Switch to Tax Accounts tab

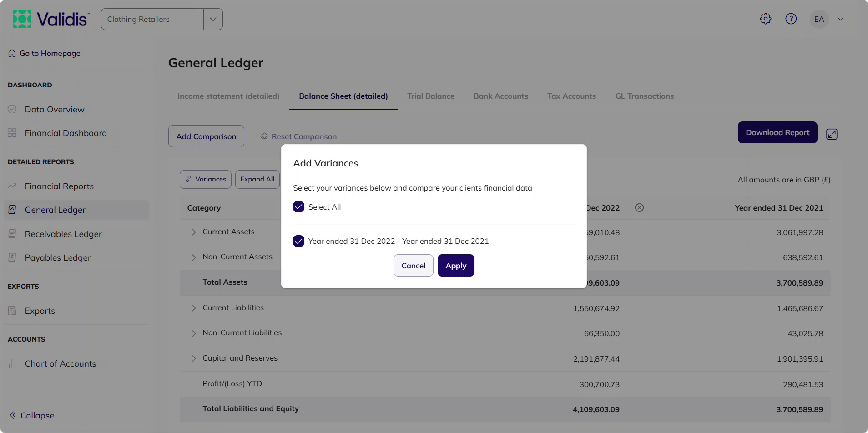[x=571, y=96]
